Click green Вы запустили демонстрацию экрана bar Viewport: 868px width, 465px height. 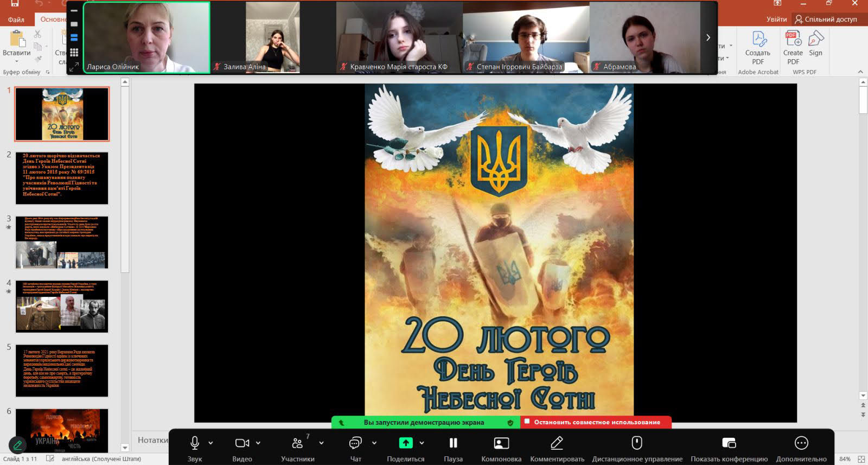pos(426,422)
